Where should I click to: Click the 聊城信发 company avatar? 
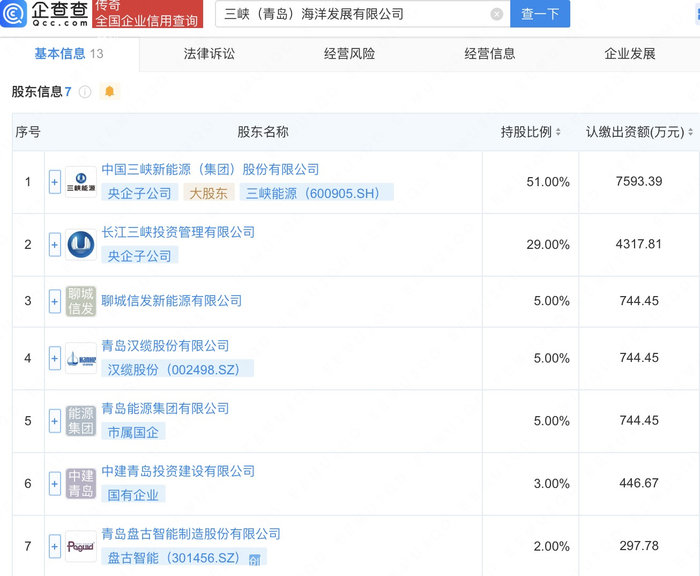[x=81, y=301]
